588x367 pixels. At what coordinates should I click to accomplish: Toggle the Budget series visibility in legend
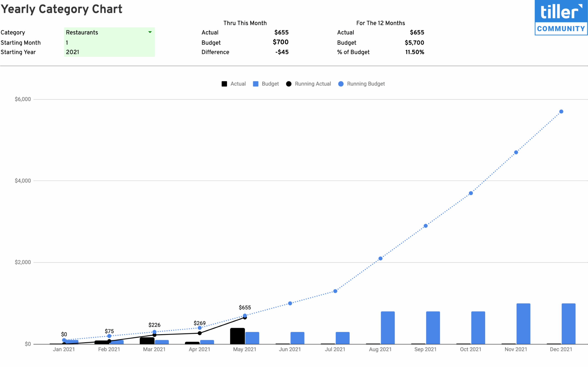point(266,84)
